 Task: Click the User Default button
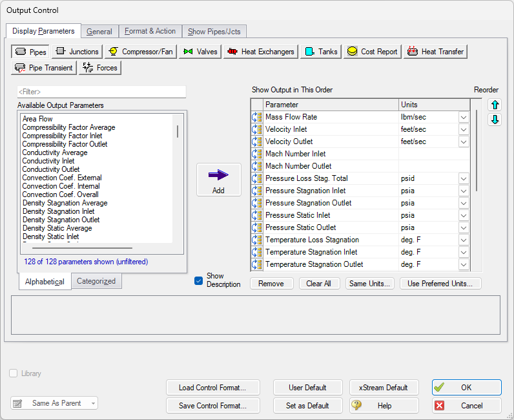tap(307, 388)
